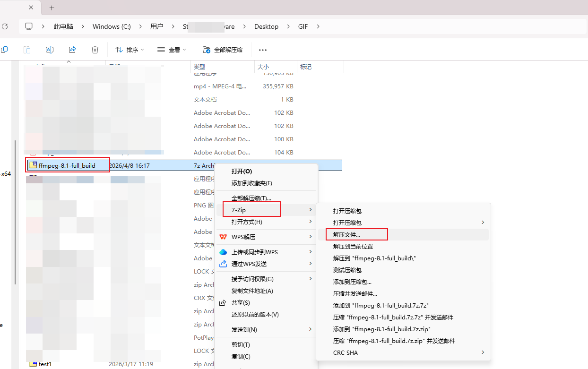Click the WPS解压 icon in the context menu
The image size is (588, 369).
tap(223, 237)
